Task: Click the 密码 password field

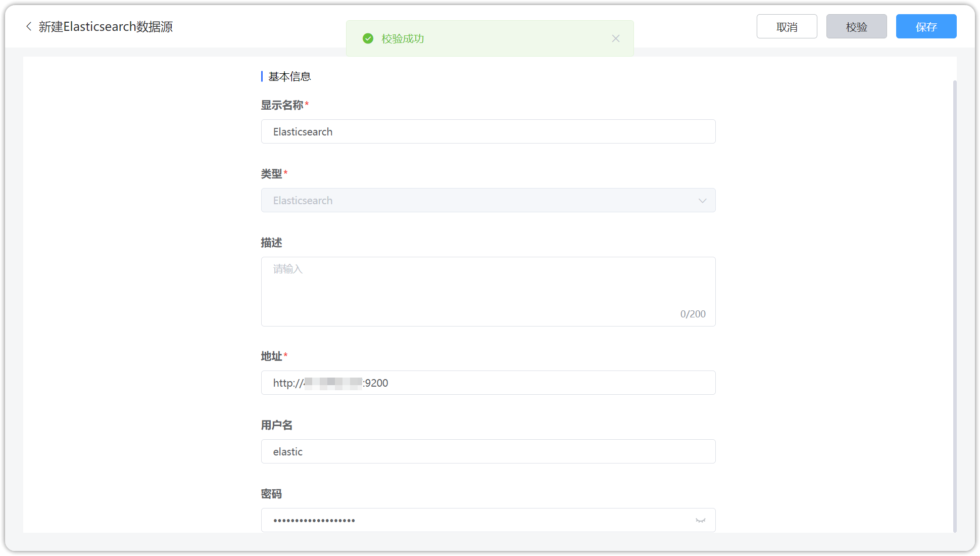Action: (488, 520)
